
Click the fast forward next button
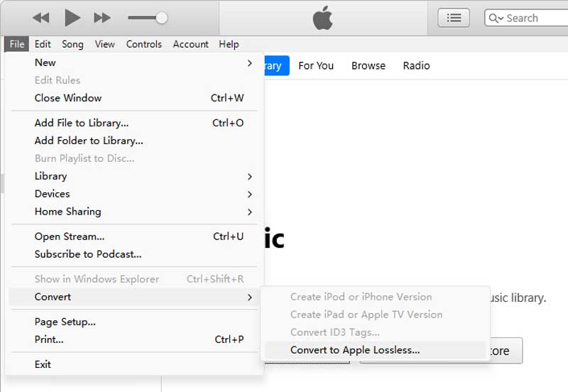[102, 18]
